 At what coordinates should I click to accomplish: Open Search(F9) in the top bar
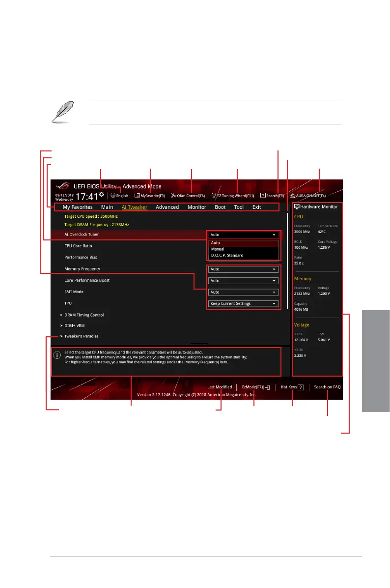(273, 196)
